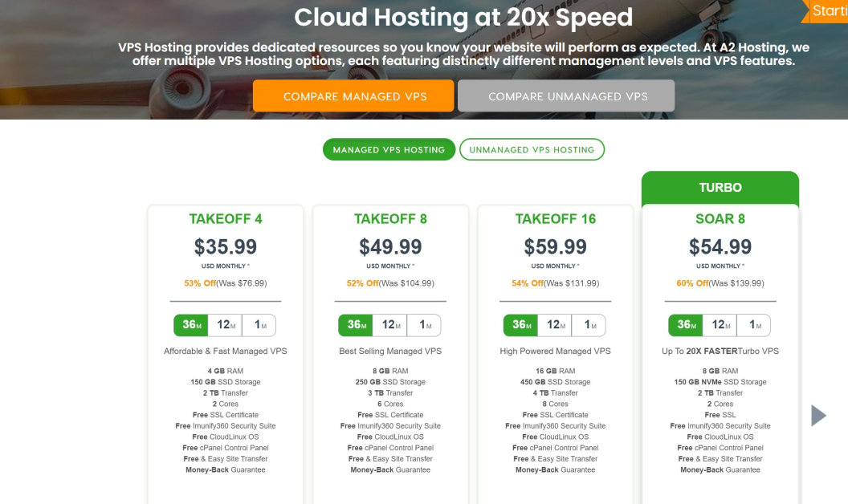Switch to Managed VPS Hosting tab
The height and width of the screenshot is (504, 848).
[x=389, y=149]
